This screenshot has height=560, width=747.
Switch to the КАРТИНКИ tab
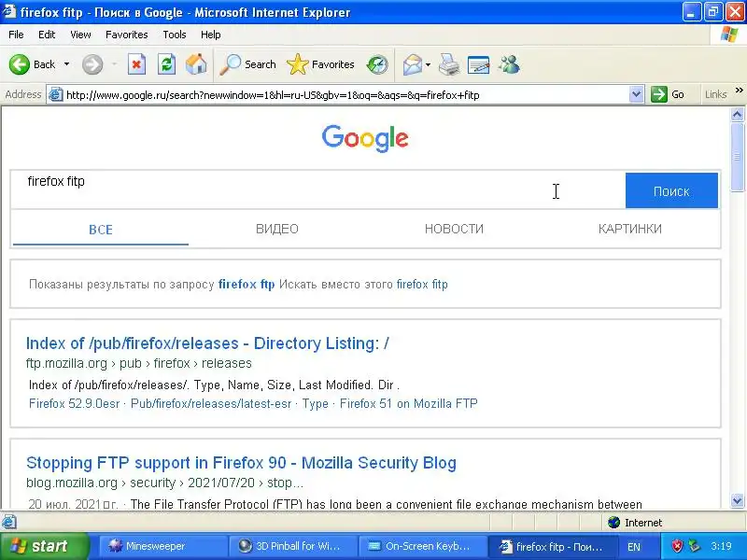click(629, 229)
